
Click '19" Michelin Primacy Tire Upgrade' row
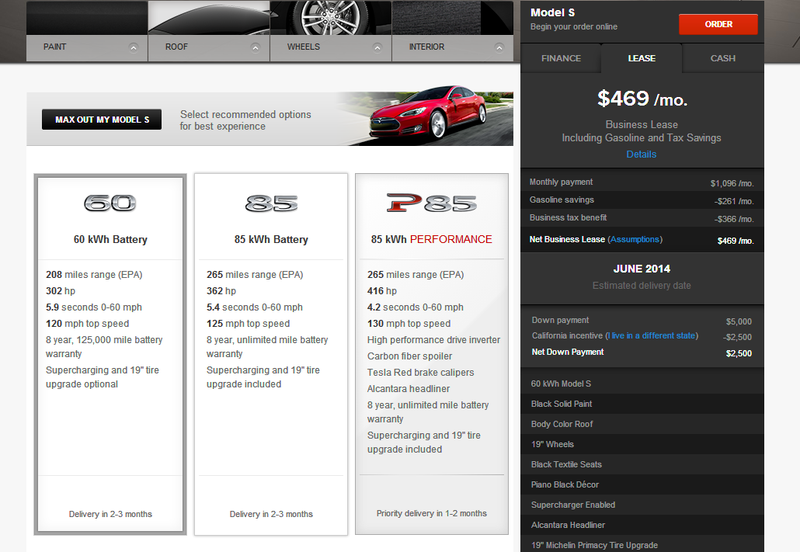[642, 544]
